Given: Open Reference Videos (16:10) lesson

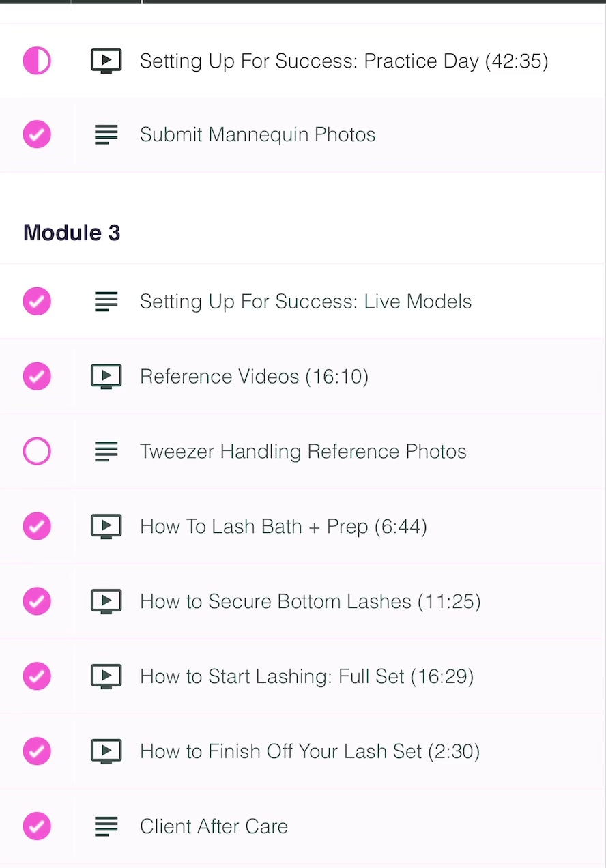Looking at the screenshot, I should (254, 377).
